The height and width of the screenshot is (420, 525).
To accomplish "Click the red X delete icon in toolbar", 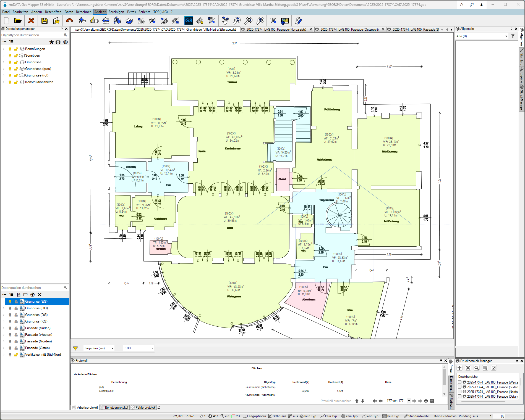I will coord(31,21).
